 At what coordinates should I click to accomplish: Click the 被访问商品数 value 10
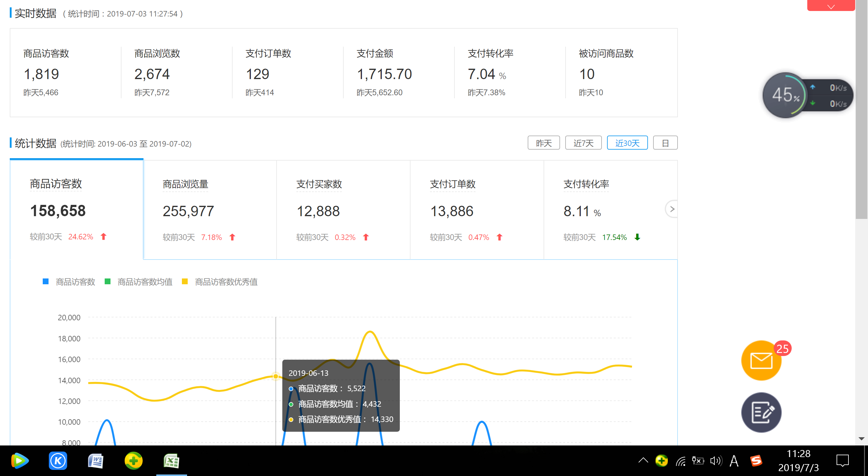(x=587, y=74)
